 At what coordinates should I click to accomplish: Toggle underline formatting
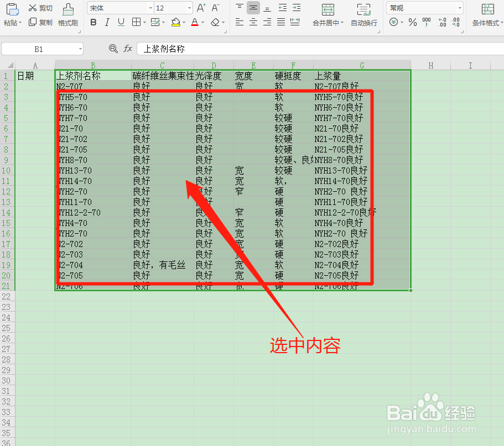pos(121,23)
